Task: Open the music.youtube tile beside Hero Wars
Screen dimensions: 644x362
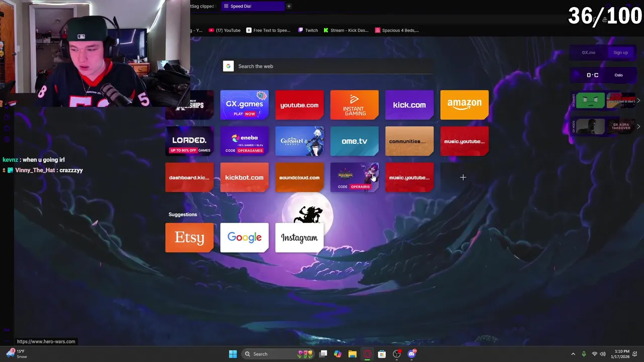Action: 409,177
